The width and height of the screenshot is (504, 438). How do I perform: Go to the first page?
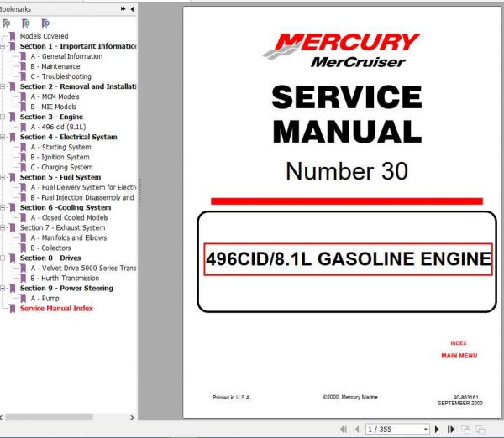tap(344, 429)
